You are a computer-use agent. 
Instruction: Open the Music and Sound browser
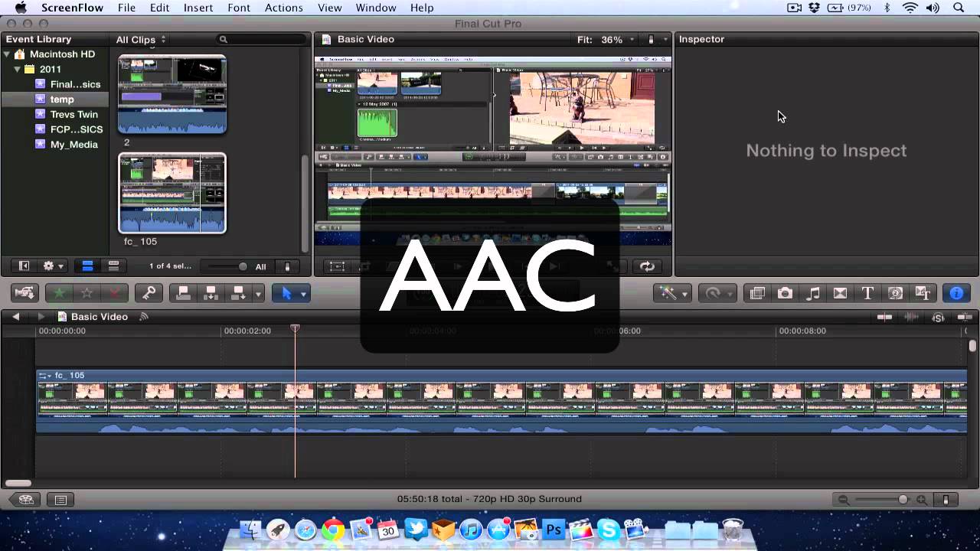tap(812, 292)
